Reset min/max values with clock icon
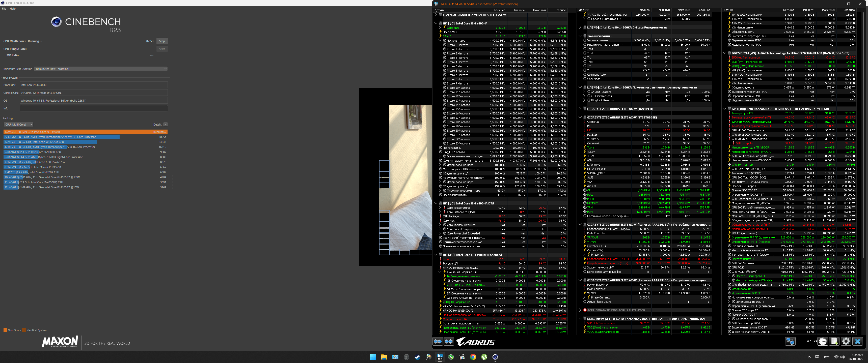The image size is (868, 363). [823, 342]
